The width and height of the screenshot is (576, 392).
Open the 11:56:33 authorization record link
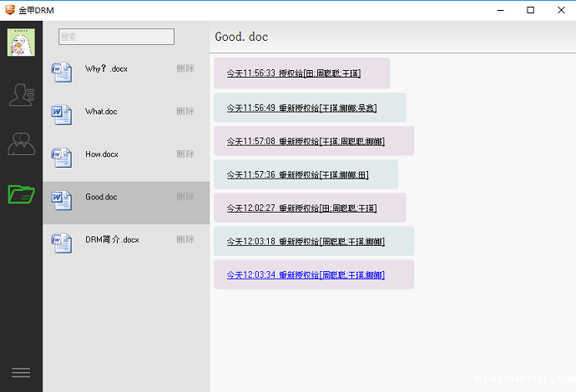(x=293, y=73)
